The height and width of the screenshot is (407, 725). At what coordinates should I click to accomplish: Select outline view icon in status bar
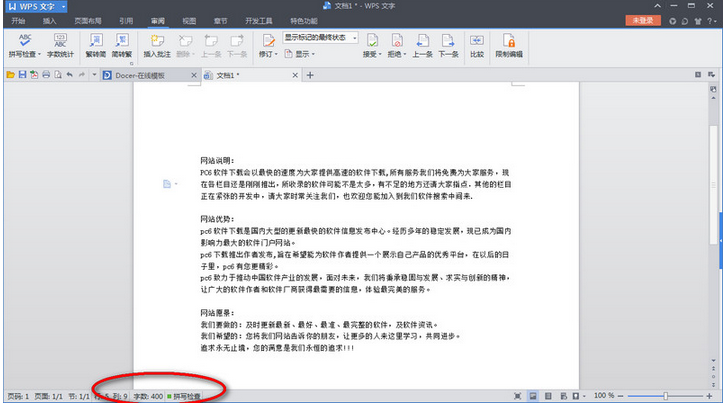point(548,396)
